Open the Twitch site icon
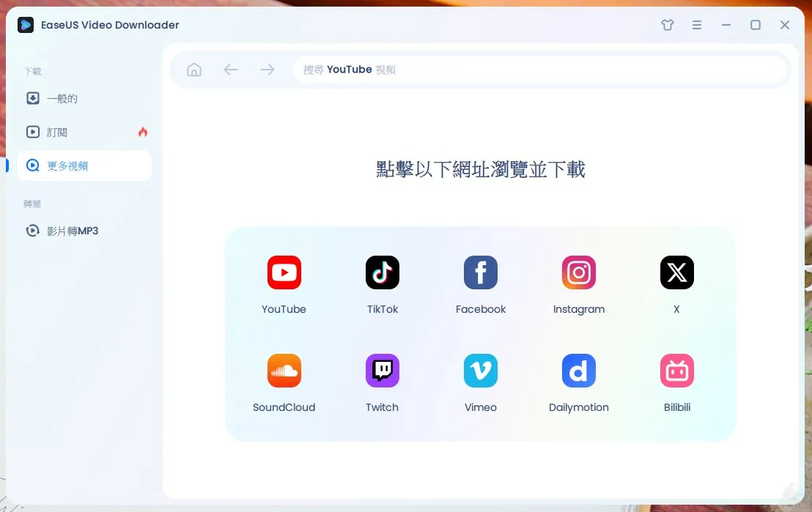 (x=382, y=371)
